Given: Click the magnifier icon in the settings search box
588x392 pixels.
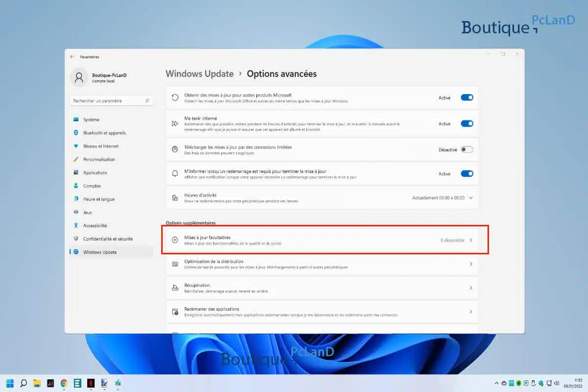Looking at the screenshot, I should pos(147,100).
